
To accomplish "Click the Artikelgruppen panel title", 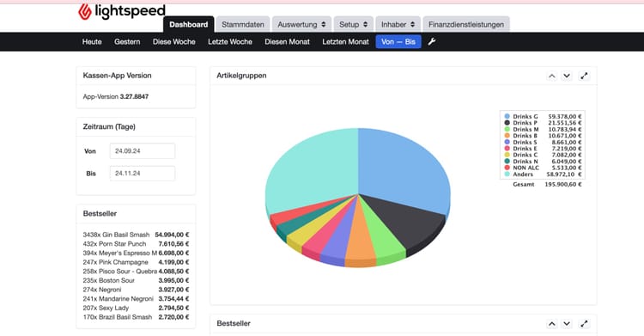I will 241,76.
